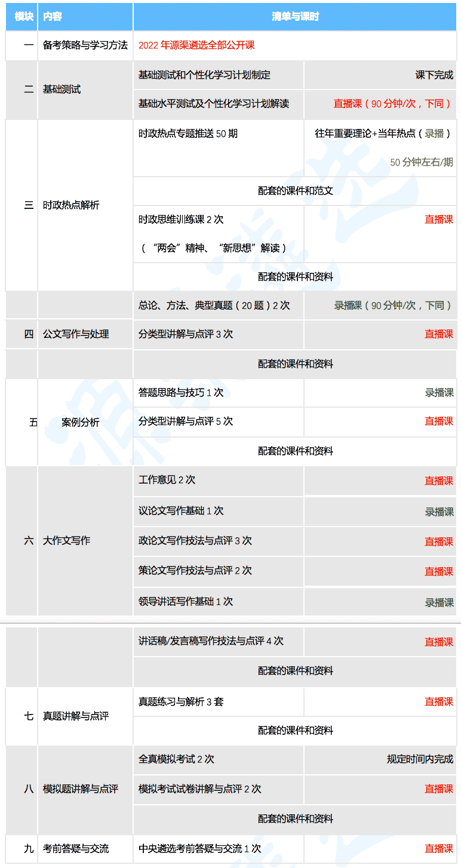Click 直播课 beside 时政思维训练课2次
The height and width of the screenshot is (868, 461).
[x=439, y=220]
